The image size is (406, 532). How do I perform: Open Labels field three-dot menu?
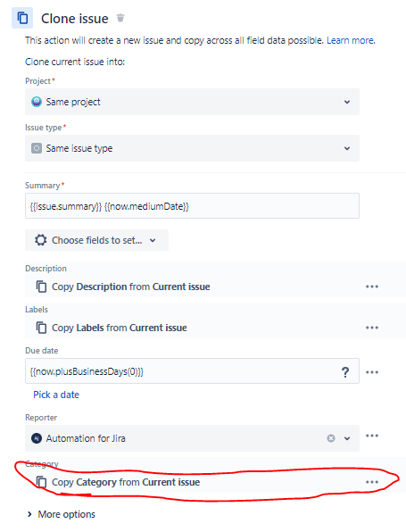tap(372, 328)
